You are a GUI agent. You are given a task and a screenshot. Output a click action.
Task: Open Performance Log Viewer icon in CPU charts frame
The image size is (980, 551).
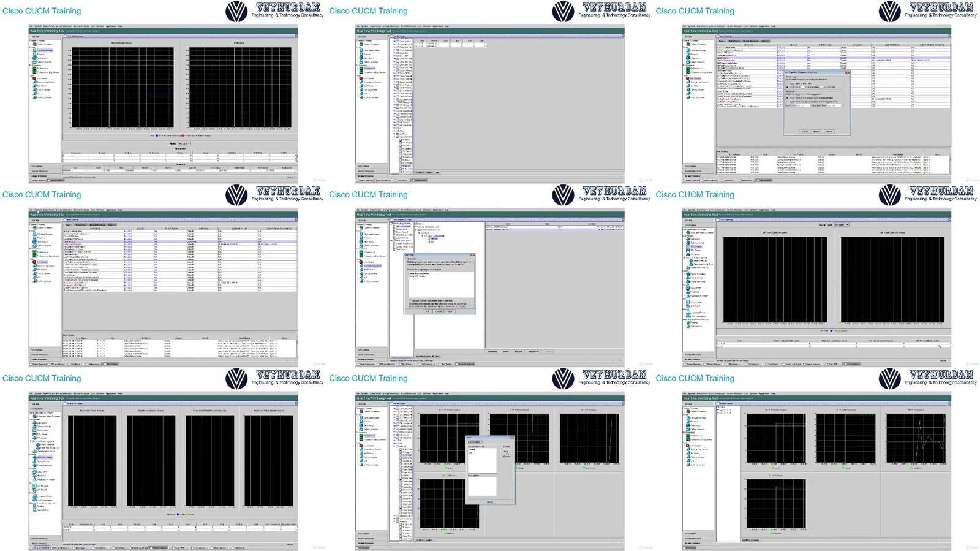35,72
